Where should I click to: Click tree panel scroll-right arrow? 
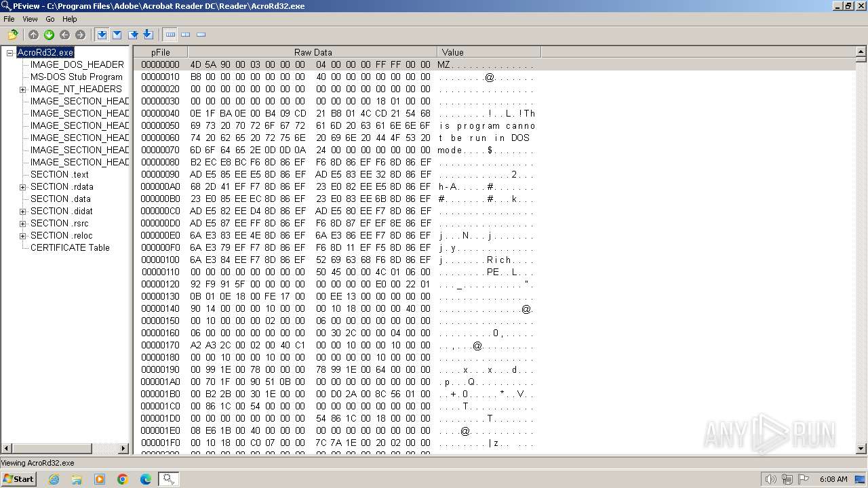point(123,448)
